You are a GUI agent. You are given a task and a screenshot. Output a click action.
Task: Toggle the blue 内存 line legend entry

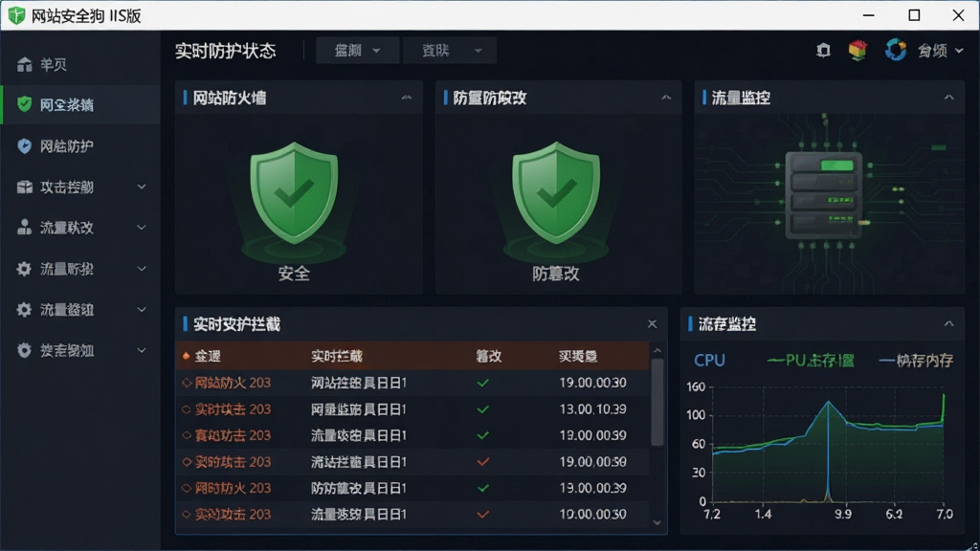pos(916,361)
